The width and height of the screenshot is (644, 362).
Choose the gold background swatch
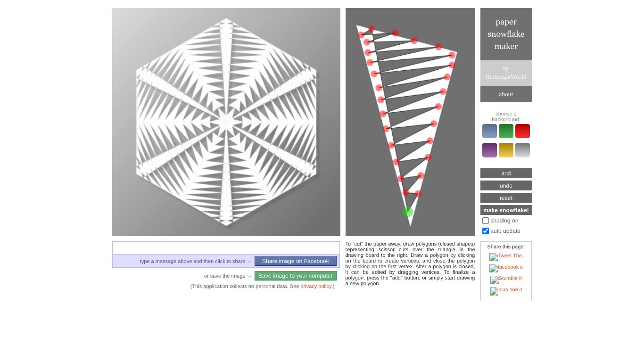click(506, 150)
